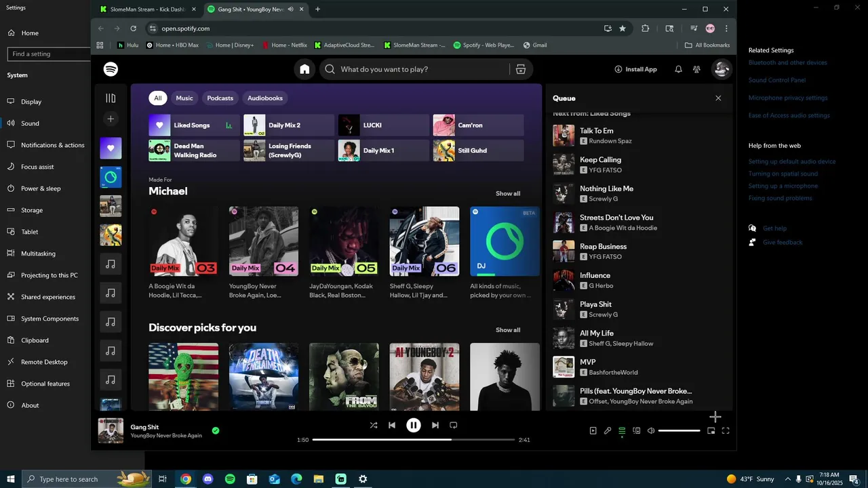Open Daily Mix 06 cover
Image resolution: width=868 pixels, height=488 pixels.
point(425,241)
